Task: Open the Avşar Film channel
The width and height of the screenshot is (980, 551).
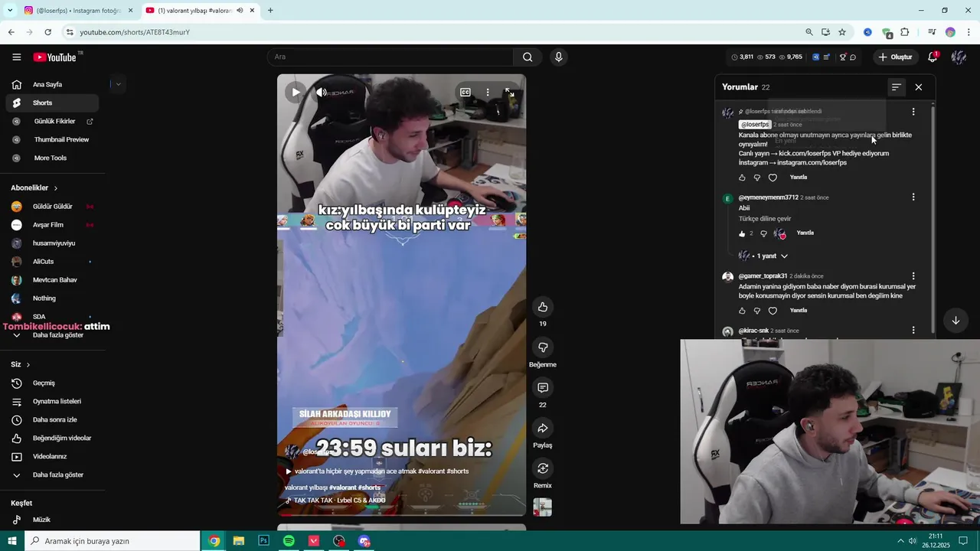Action: 52,225
